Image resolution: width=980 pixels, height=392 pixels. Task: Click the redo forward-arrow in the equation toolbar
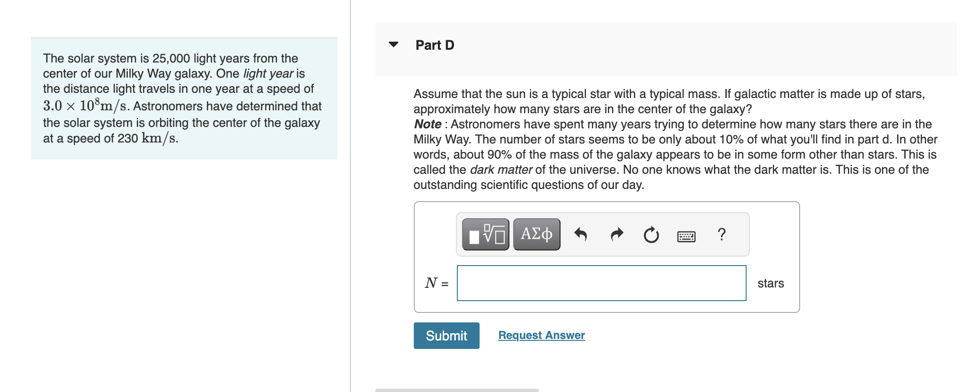pos(616,235)
